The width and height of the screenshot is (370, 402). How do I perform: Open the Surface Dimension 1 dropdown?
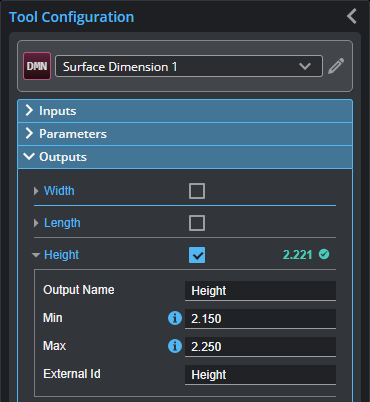(189, 66)
